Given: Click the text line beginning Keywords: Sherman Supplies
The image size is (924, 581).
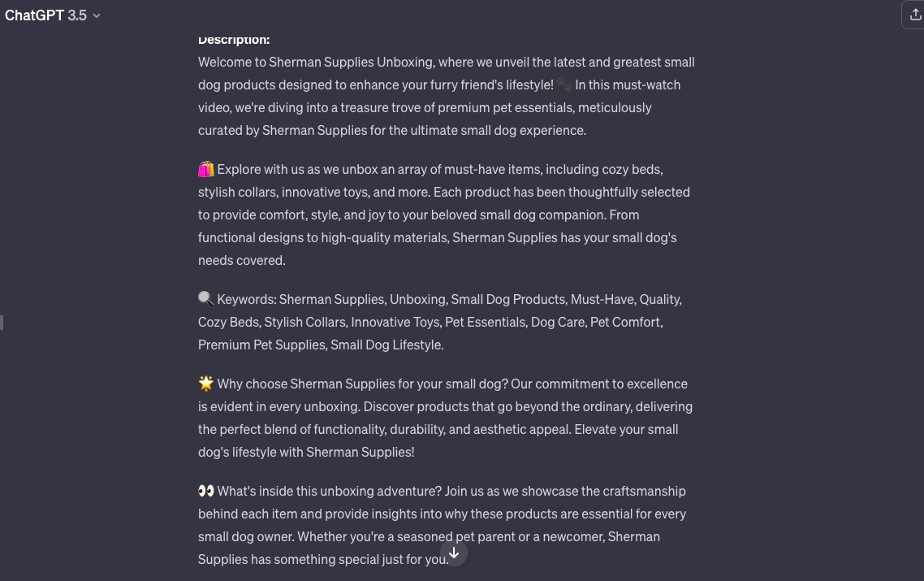Looking at the screenshot, I should pyautogui.click(x=450, y=299).
